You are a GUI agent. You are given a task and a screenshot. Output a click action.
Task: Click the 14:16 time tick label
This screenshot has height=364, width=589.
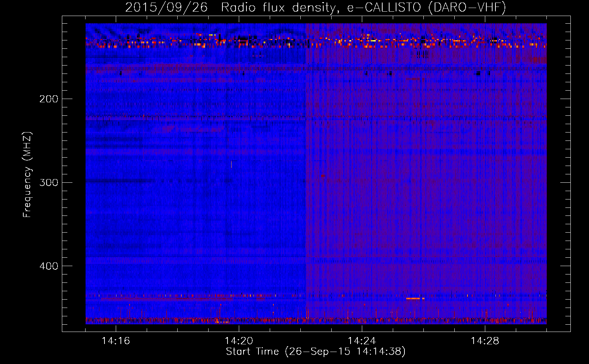(x=116, y=341)
